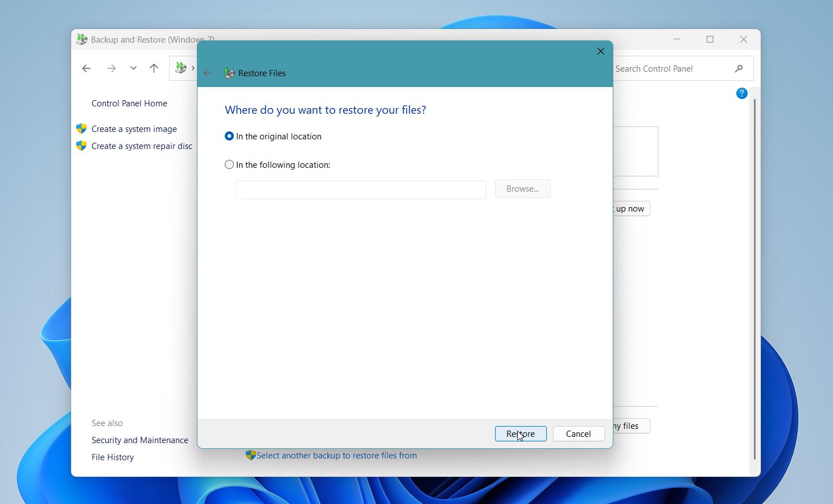This screenshot has height=504, width=833.
Task: Click the Restore button
Action: click(521, 433)
